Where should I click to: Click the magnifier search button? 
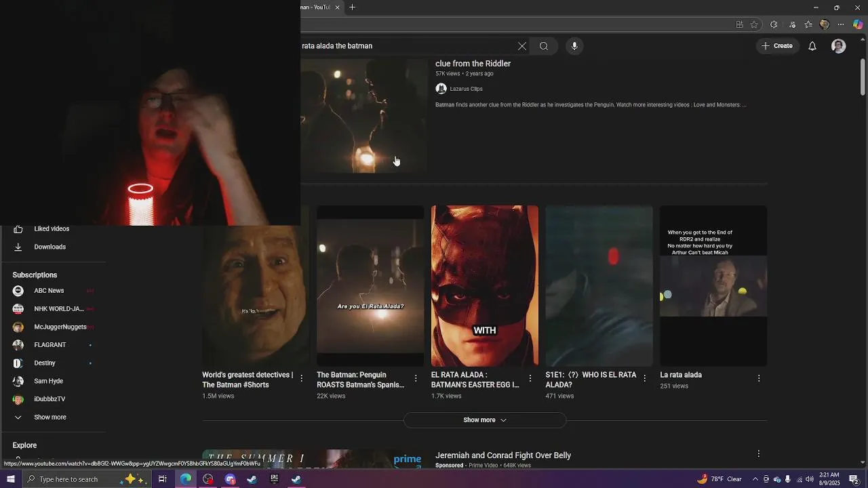(x=544, y=46)
